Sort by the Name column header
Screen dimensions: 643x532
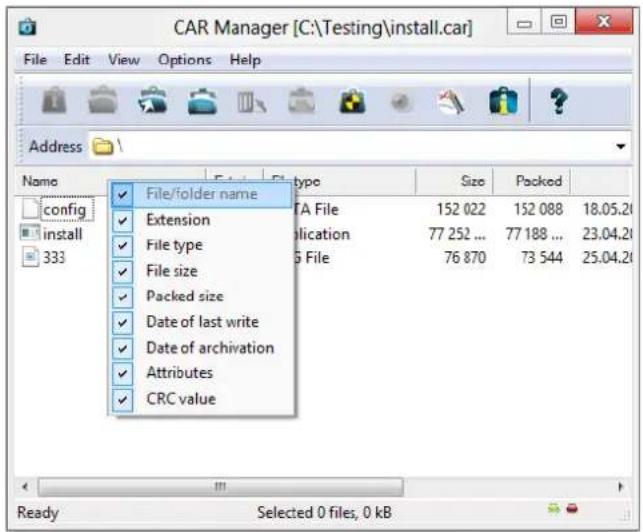point(110,181)
